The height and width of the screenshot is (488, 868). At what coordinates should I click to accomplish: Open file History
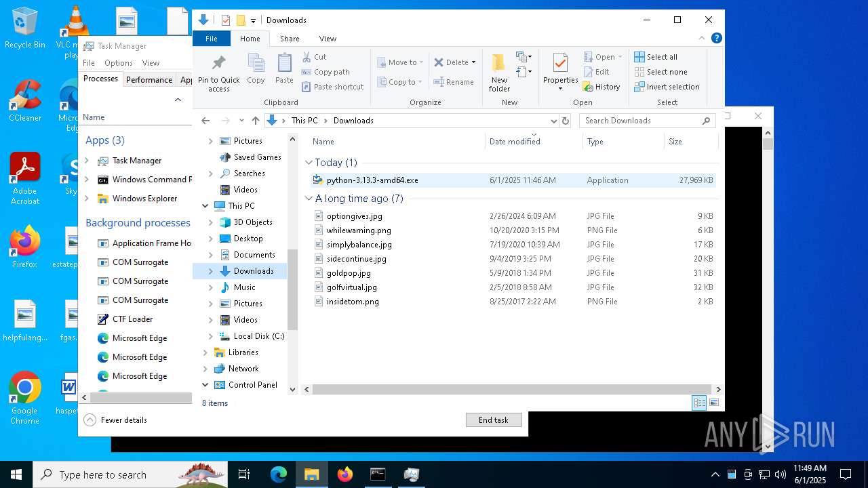[x=601, y=87]
